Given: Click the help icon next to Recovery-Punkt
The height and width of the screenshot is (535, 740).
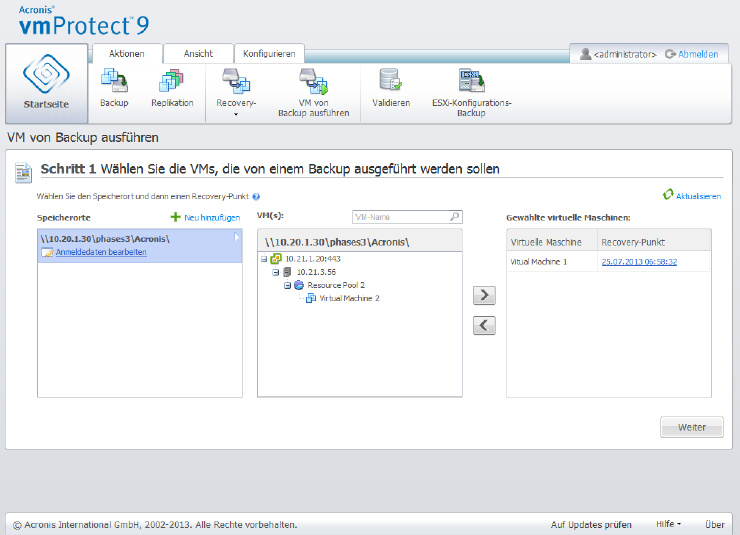Looking at the screenshot, I should coord(256,197).
